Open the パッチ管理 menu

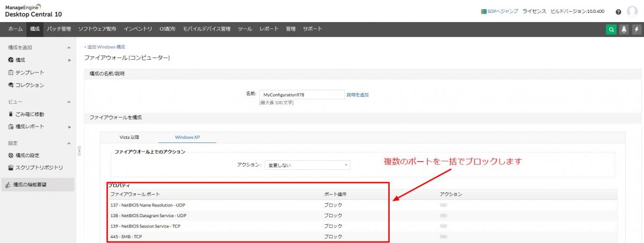(x=58, y=29)
